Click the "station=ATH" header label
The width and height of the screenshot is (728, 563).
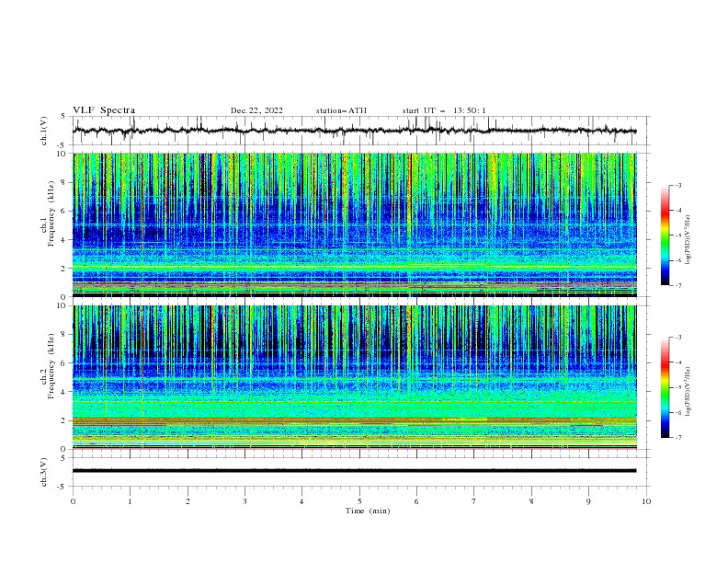[341, 110]
